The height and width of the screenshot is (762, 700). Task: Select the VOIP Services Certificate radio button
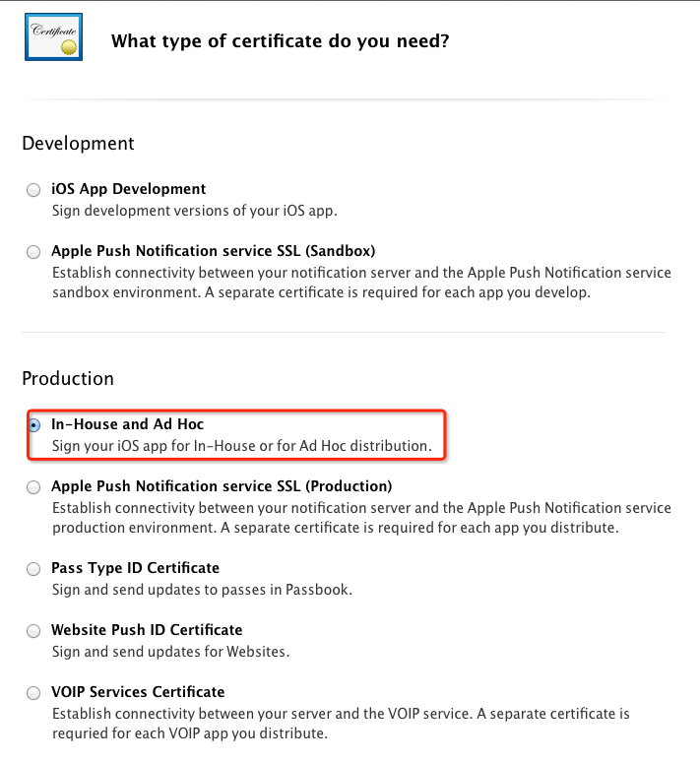(x=34, y=693)
